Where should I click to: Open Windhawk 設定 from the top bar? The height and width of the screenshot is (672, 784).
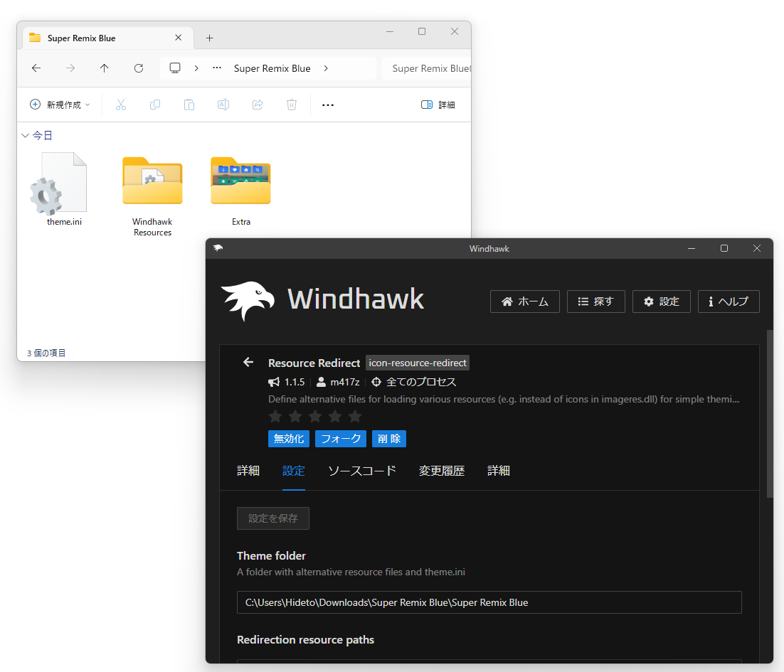coord(661,302)
